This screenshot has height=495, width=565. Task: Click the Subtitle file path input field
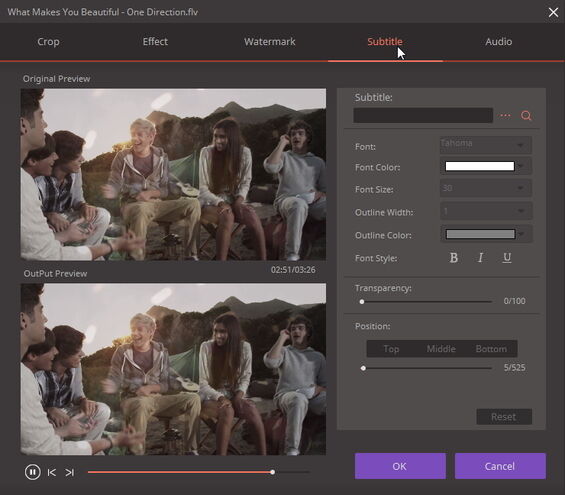coord(423,115)
